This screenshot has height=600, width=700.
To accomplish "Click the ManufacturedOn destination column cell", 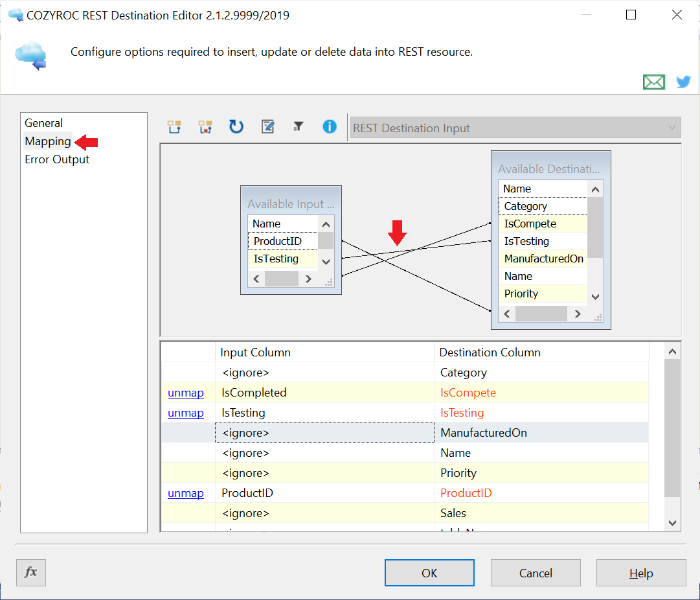I will 541,432.
